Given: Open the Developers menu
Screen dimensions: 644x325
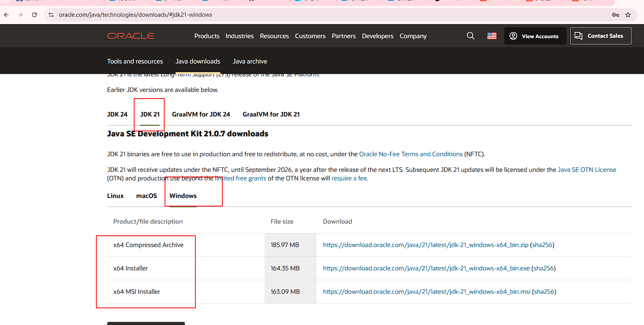Looking at the screenshot, I should (x=378, y=36).
